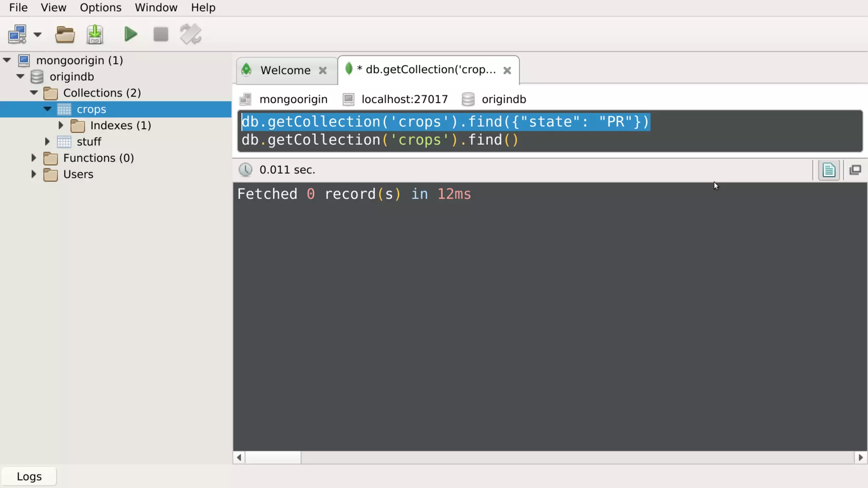
Task: Collapse the Collections folder
Action: pyautogui.click(x=34, y=93)
